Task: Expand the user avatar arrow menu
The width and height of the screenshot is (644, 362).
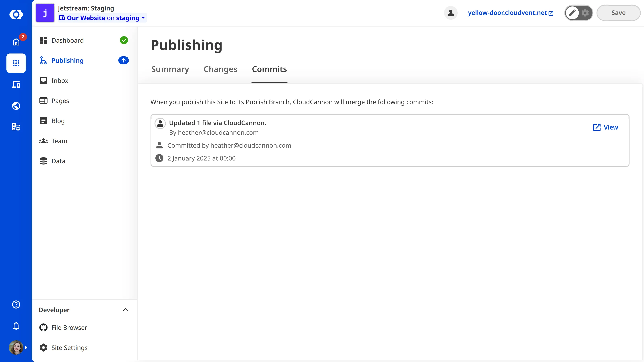Action: (26, 347)
